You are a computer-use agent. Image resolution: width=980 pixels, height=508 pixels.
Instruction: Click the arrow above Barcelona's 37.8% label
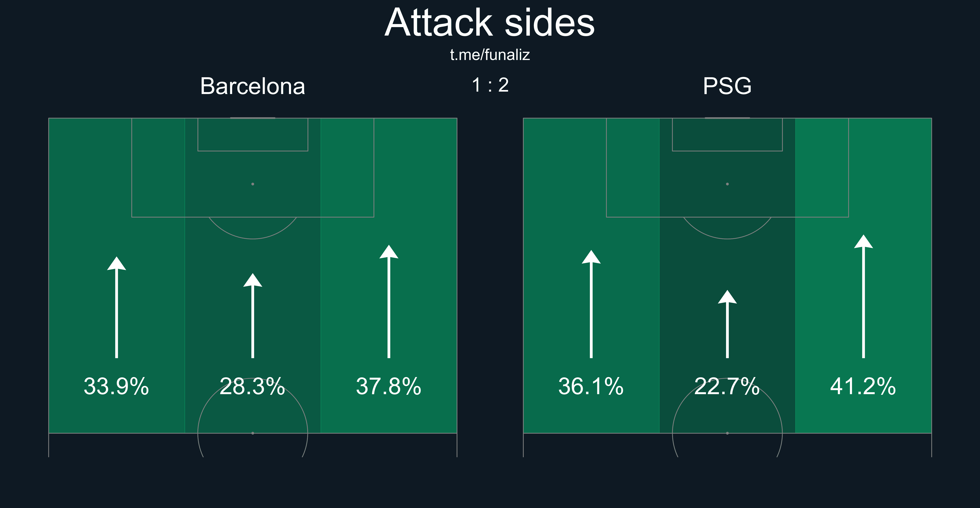coord(389,302)
